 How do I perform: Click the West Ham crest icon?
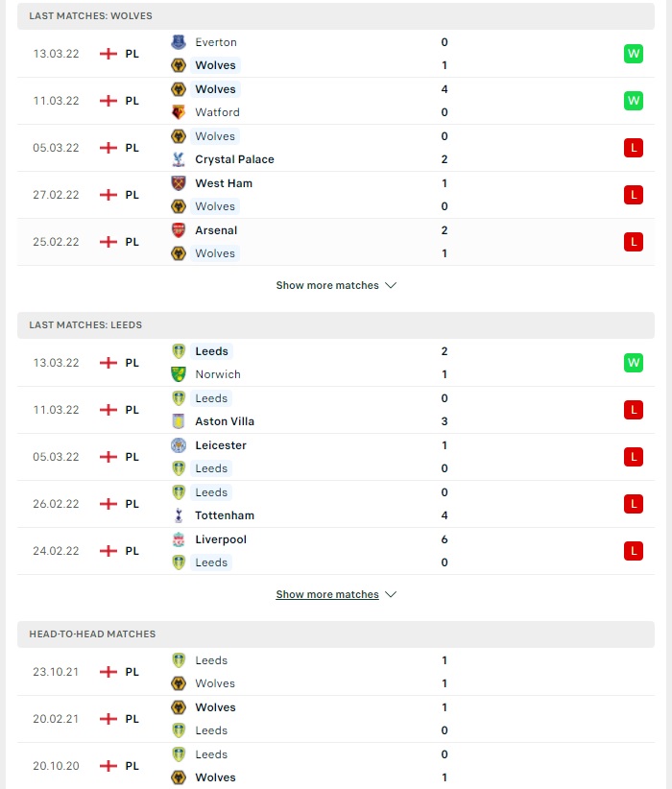click(x=179, y=183)
